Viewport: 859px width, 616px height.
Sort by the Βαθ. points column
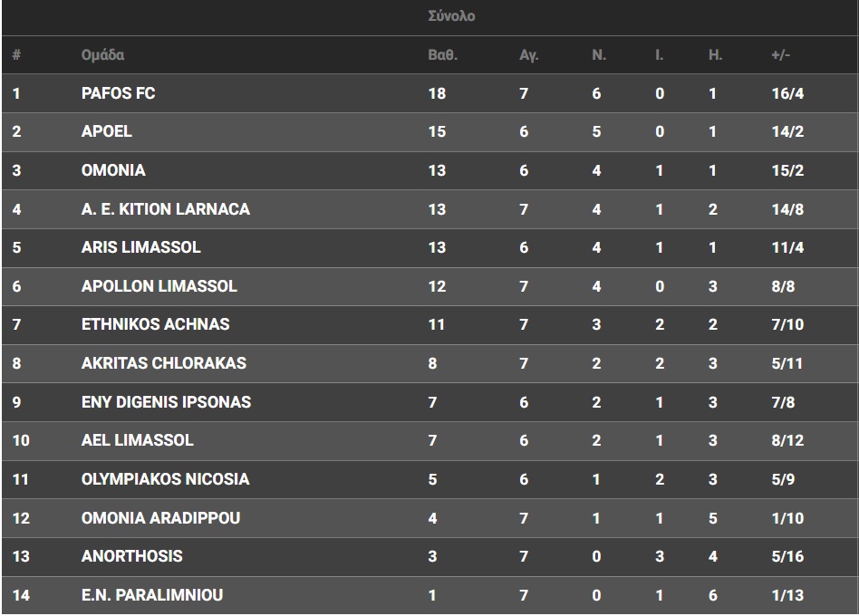[442, 54]
